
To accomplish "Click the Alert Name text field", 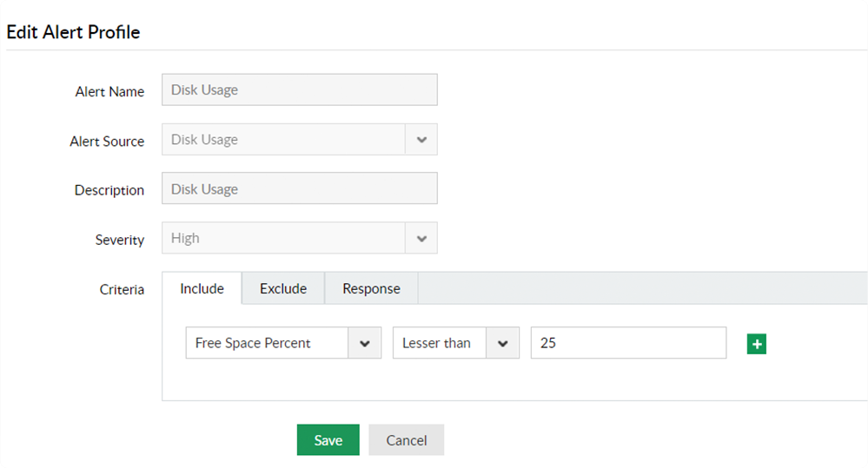I will click(299, 89).
